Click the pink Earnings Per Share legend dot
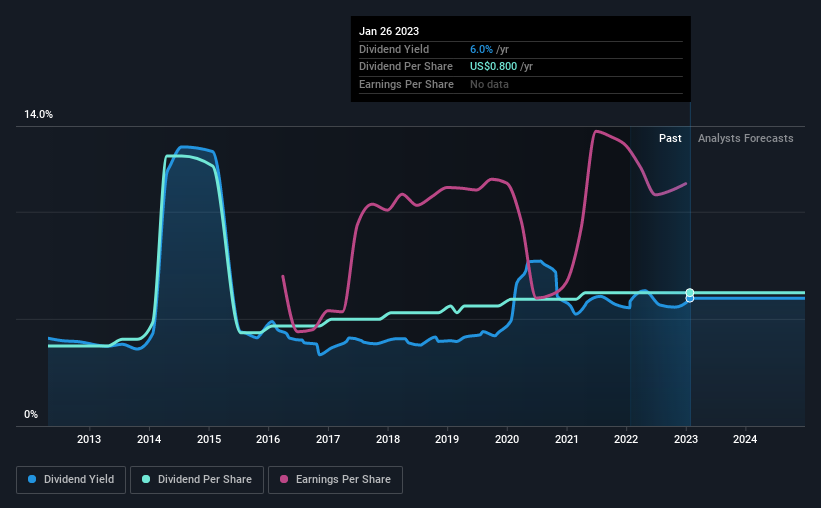821x508 pixels. (284, 479)
